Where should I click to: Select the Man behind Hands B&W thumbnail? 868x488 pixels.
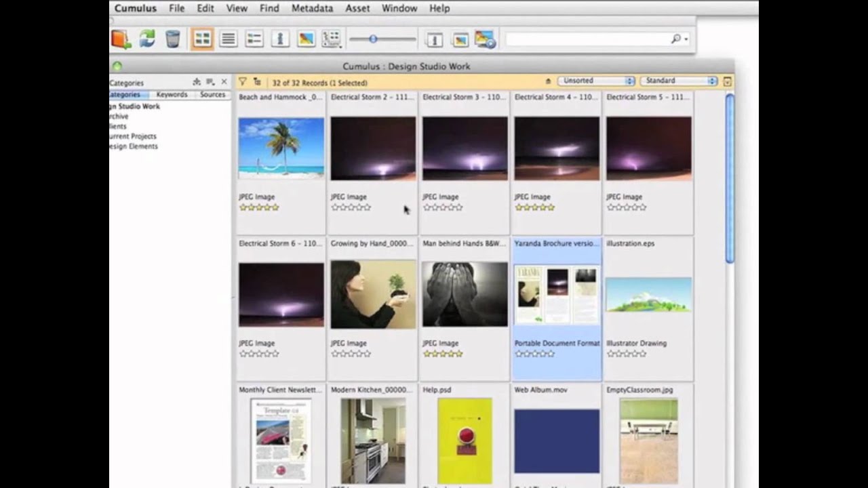pos(465,295)
